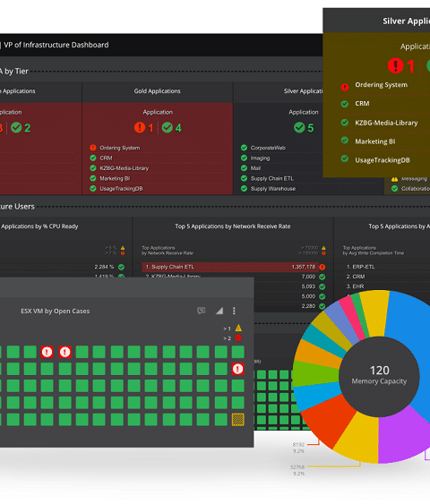
Task: Click the green check icon beside Gold count 4
Action: [168, 127]
